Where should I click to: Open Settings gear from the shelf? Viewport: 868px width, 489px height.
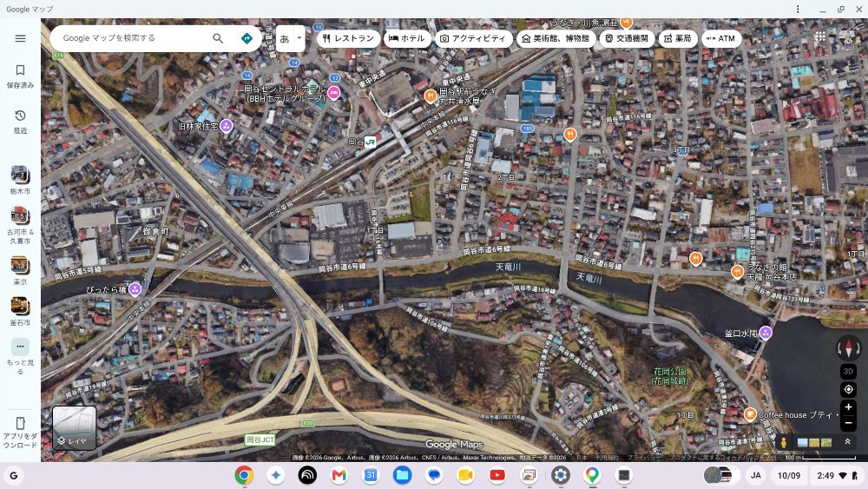560,475
